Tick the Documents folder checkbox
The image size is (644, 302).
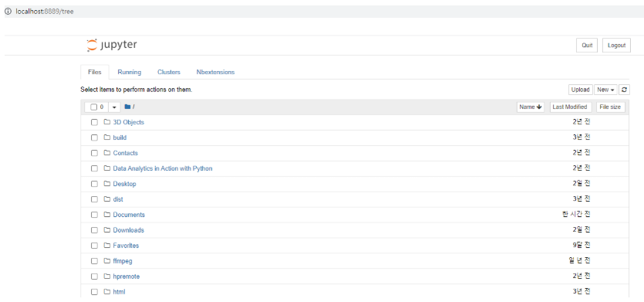pos(94,215)
